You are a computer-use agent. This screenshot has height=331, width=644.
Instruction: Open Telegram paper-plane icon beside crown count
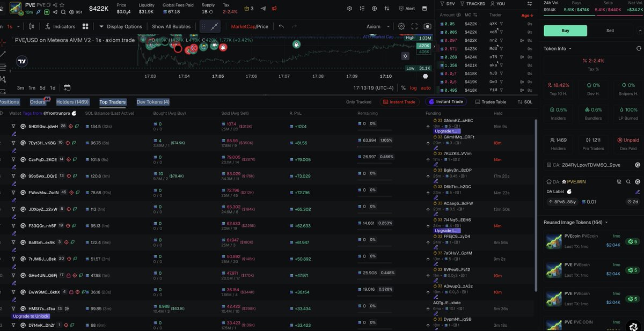[264, 9]
